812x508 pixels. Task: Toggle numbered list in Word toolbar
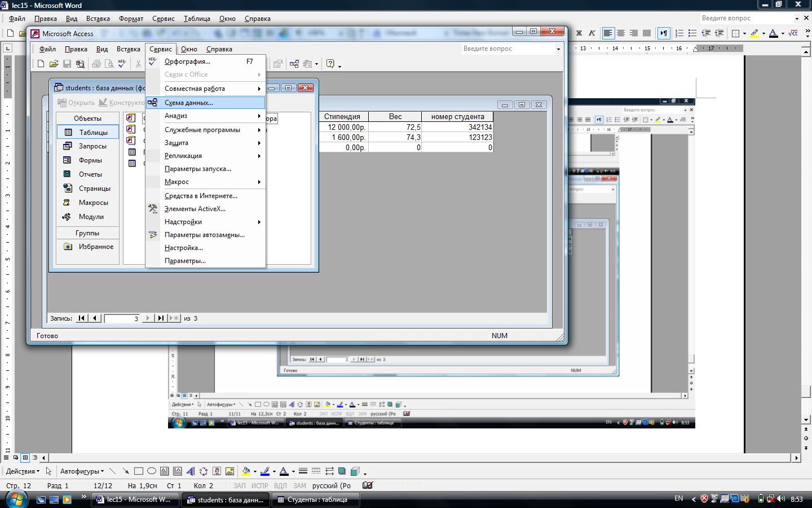pos(679,33)
